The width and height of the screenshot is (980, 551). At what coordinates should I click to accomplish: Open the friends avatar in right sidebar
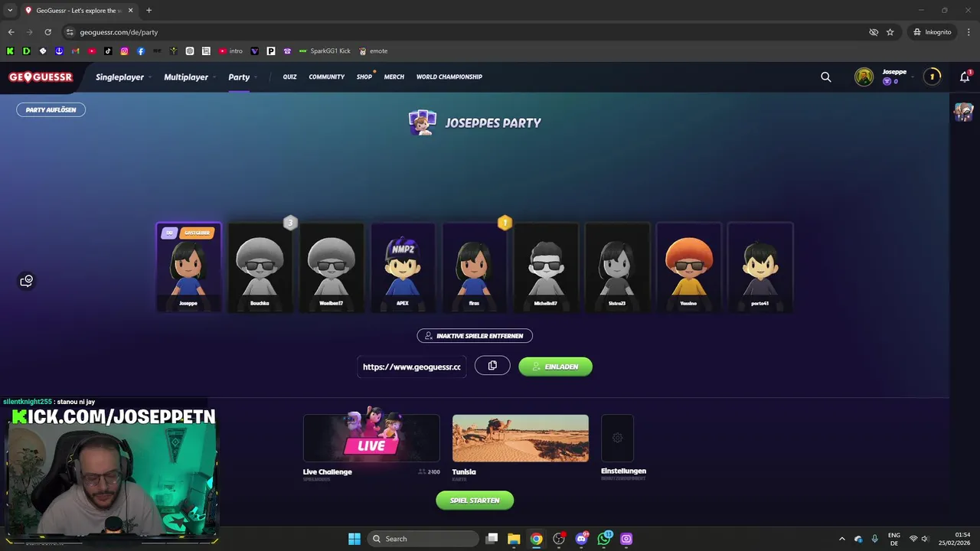(x=963, y=112)
